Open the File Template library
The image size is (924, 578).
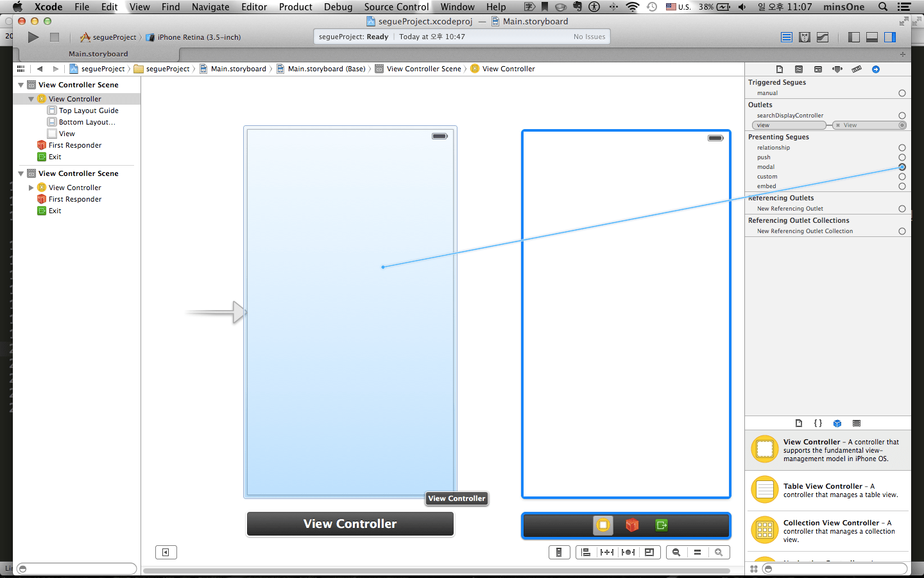pos(799,423)
